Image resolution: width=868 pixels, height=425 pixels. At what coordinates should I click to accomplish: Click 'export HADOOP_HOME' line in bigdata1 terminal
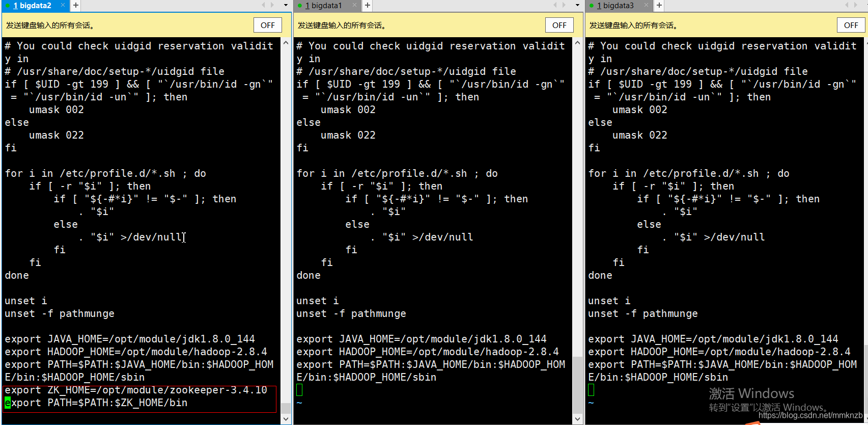coord(428,352)
